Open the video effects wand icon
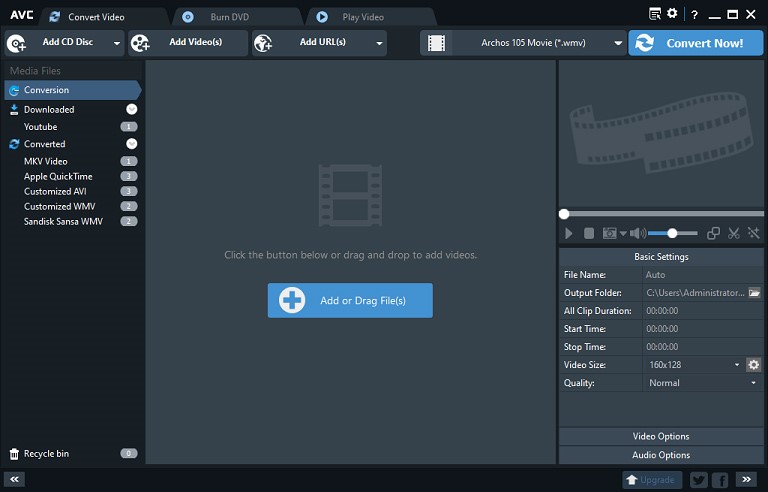This screenshot has width=768, height=492. pyautogui.click(x=753, y=233)
